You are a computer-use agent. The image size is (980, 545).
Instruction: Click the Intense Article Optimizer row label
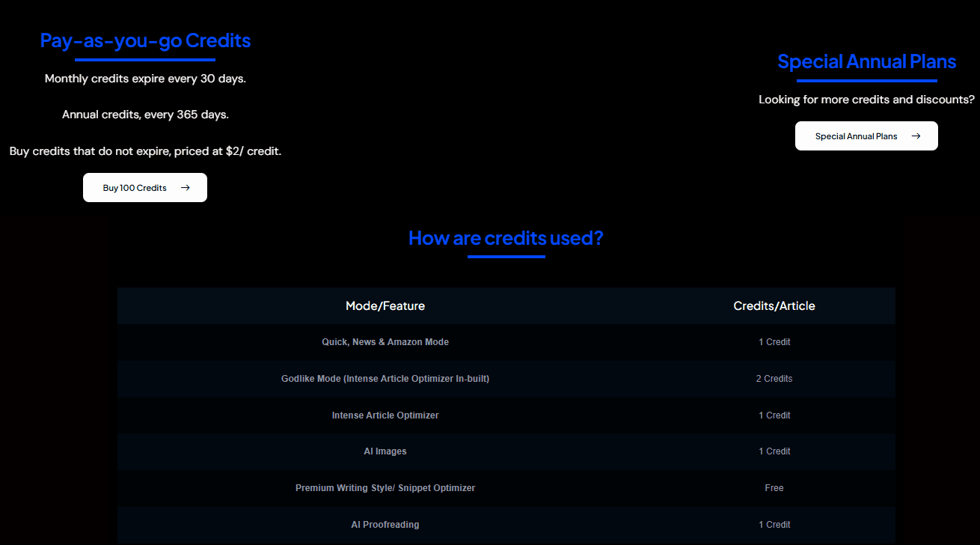point(385,415)
